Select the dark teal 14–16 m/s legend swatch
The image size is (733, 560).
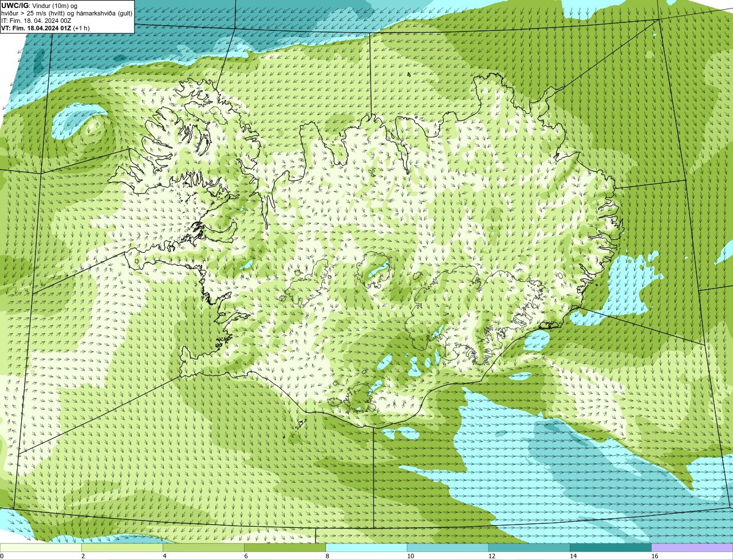(x=611, y=548)
